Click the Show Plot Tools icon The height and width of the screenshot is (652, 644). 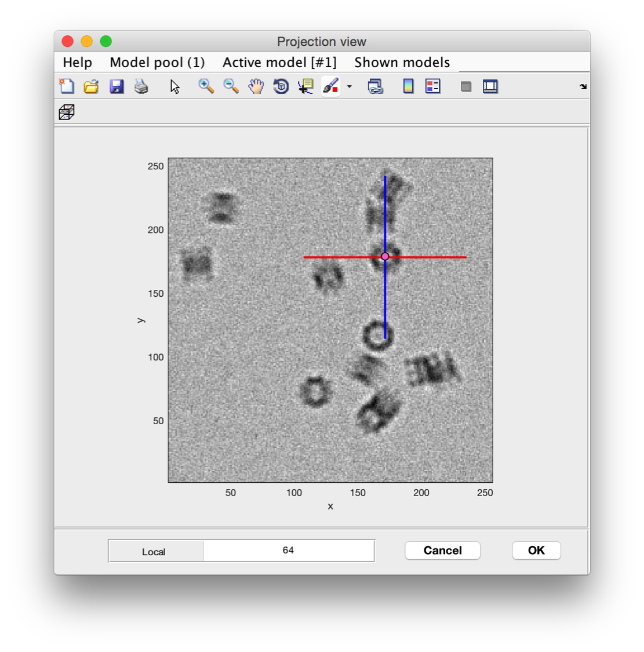[490, 86]
